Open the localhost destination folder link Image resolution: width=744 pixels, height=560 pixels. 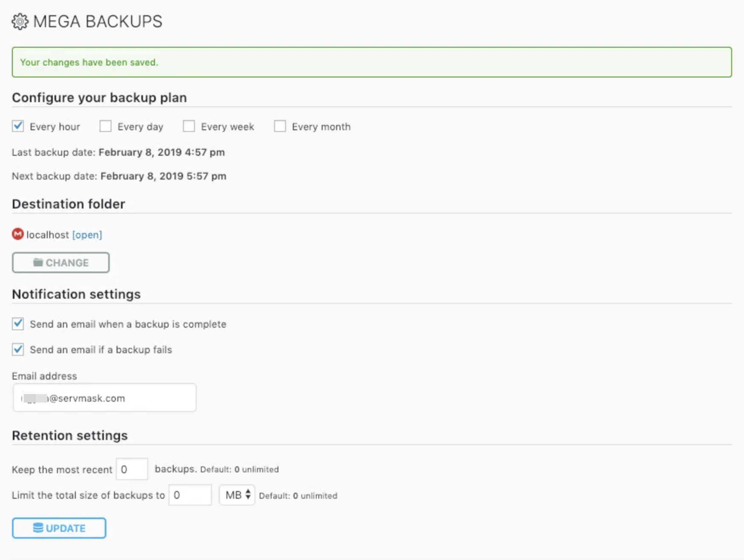coord(87,235)
